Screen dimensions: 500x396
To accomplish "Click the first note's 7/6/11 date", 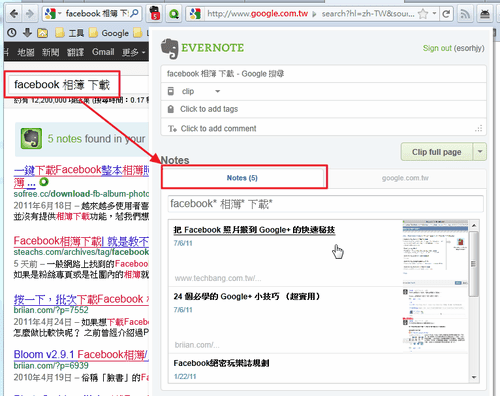I will coord(183,243).
